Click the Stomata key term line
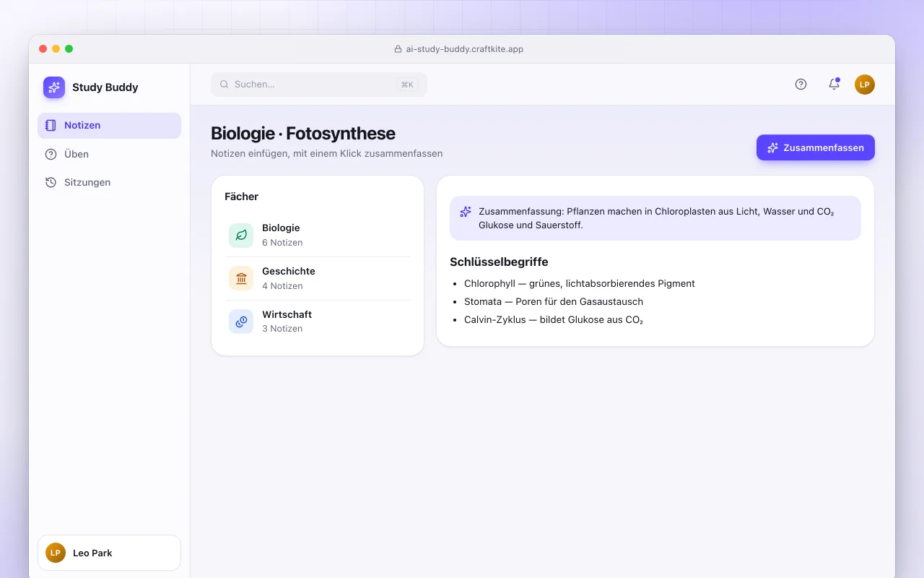The width and height of the screenshot is (924, 578). coord(554,301)
